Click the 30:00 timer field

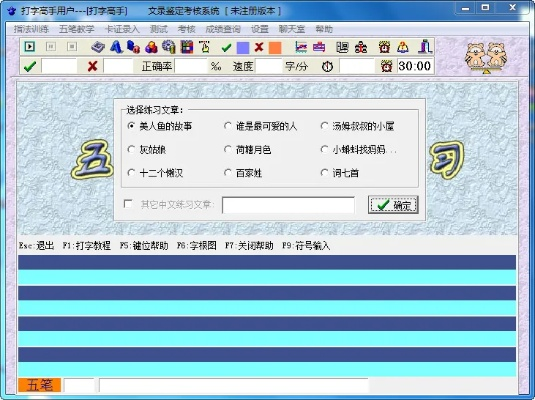[x=415, y=66]
